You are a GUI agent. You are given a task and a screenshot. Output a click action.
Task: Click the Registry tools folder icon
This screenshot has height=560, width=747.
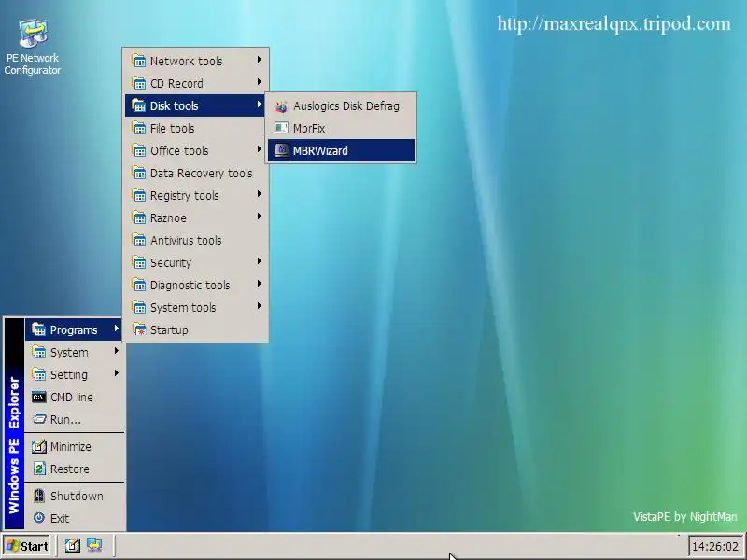tap(138, 195)
